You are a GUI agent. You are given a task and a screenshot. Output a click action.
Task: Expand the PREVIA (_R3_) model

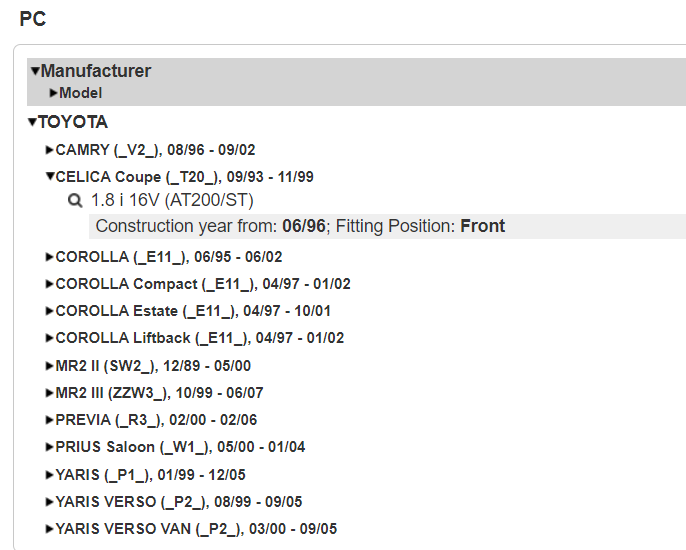[50, 420]
